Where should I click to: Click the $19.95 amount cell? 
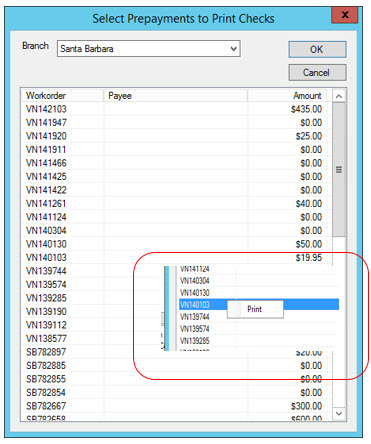click(309, 258)
